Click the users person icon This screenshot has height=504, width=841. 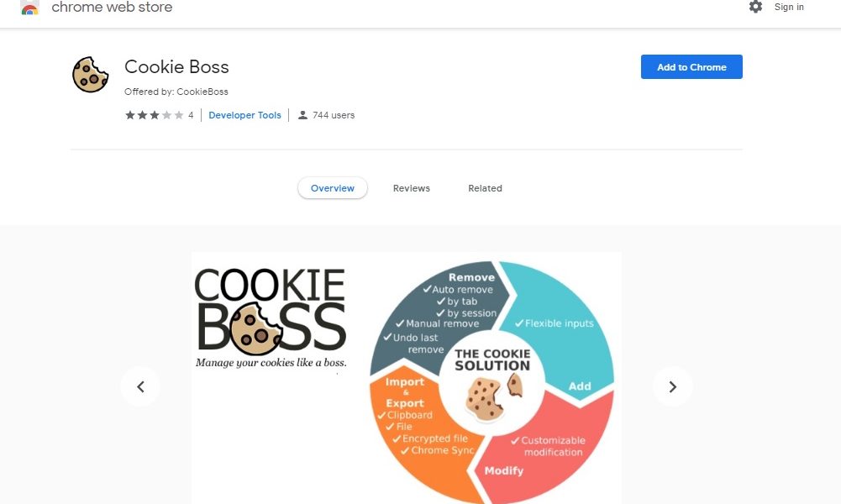[302, 115]
